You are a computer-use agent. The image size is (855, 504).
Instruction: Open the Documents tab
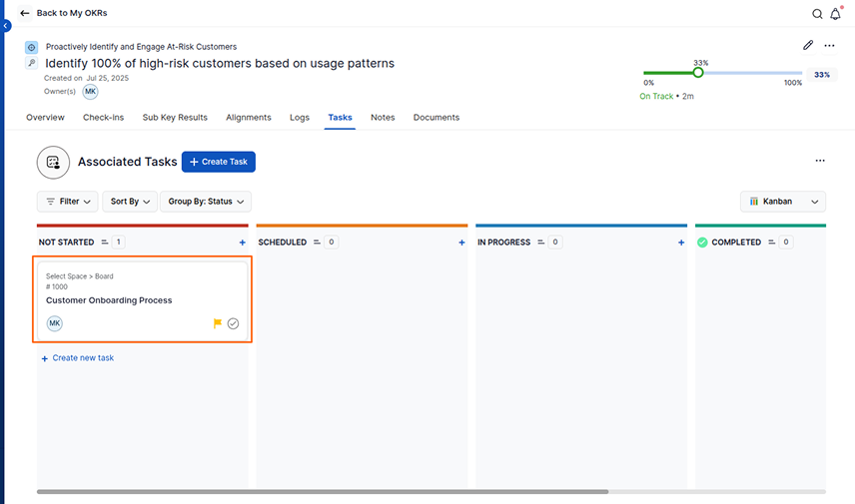point(436,117)
